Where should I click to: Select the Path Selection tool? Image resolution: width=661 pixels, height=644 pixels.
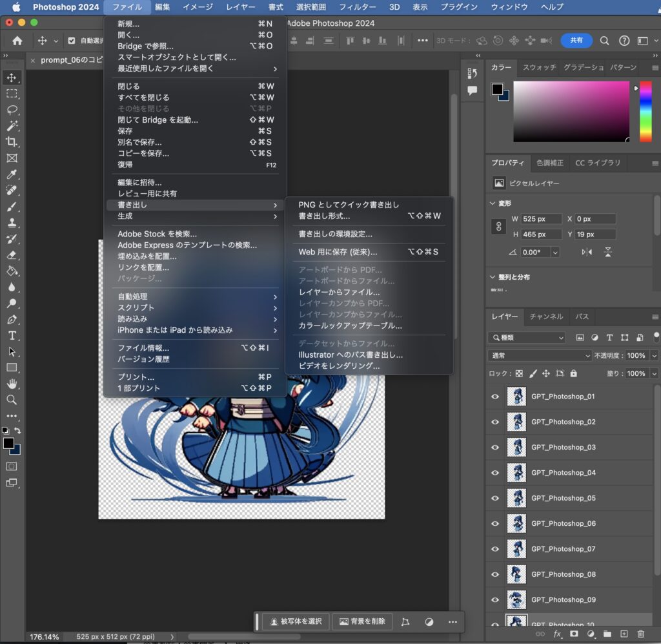point(12,352)
